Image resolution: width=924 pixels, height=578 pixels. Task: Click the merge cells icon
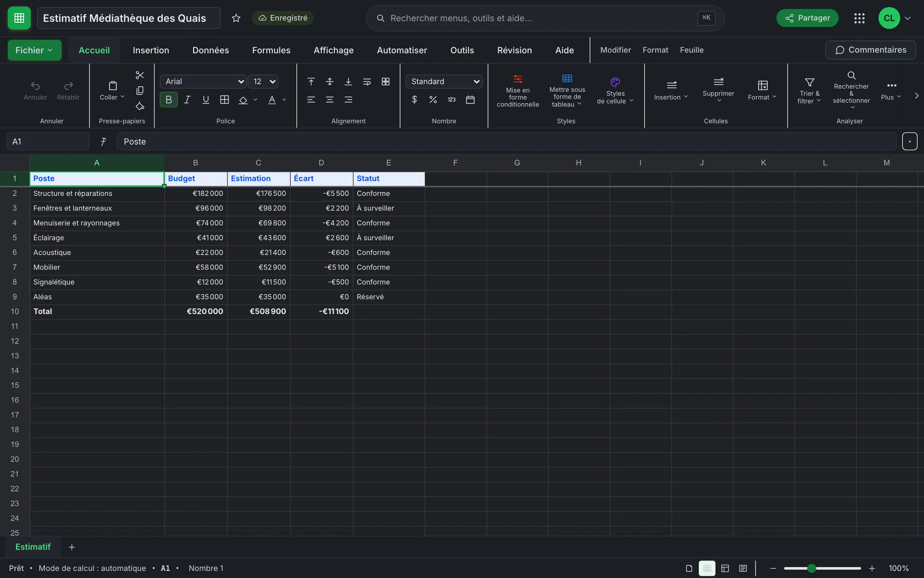(x=386, y=82)
